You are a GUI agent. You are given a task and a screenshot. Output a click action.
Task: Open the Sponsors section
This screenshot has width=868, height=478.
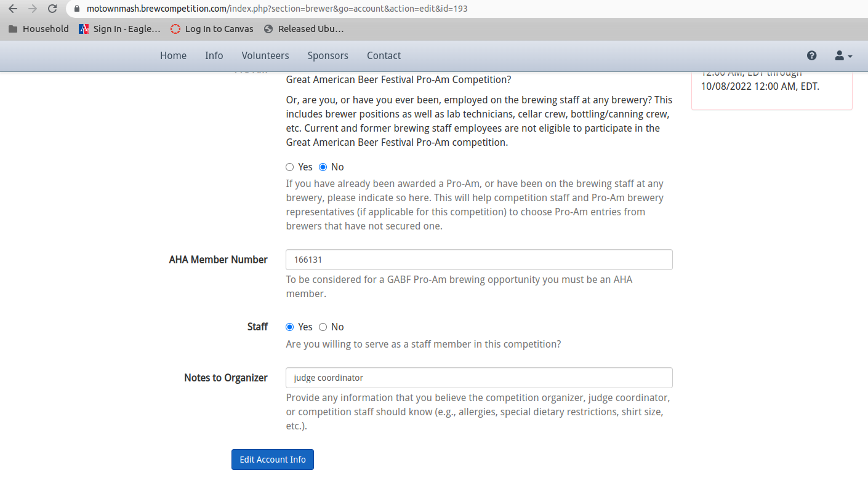point(328,55)
